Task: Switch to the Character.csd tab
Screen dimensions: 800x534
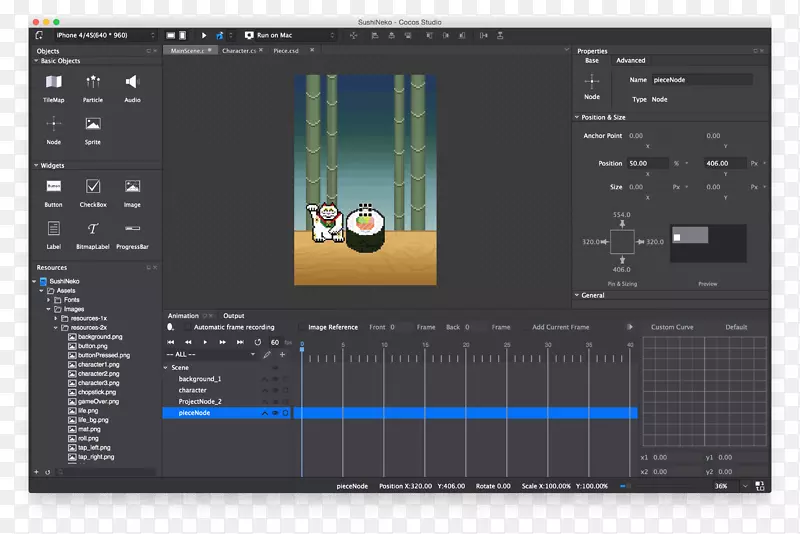Action: point(240,50)
